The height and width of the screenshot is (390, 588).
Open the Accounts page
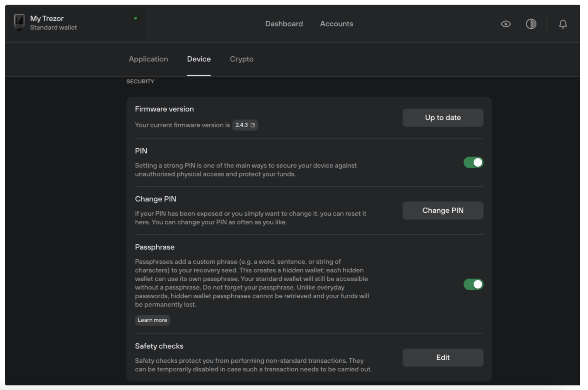pos(336,24)
